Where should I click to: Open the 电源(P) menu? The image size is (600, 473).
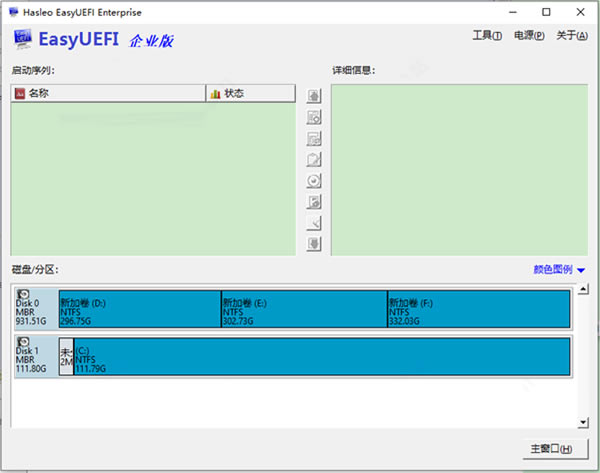(x=529, y=36)
